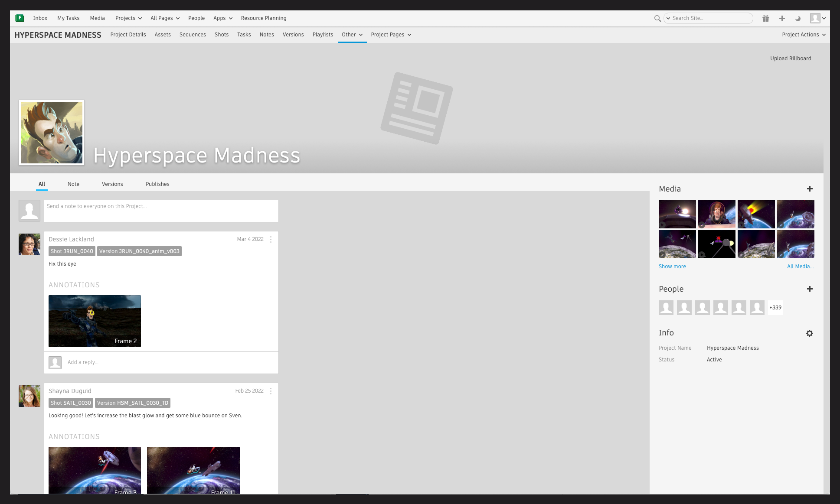Image resolution: width=840 pixels, height=504 pixels.
Task: Click the green ShotGrid home logo icon
Action: (x=20, y=18)
